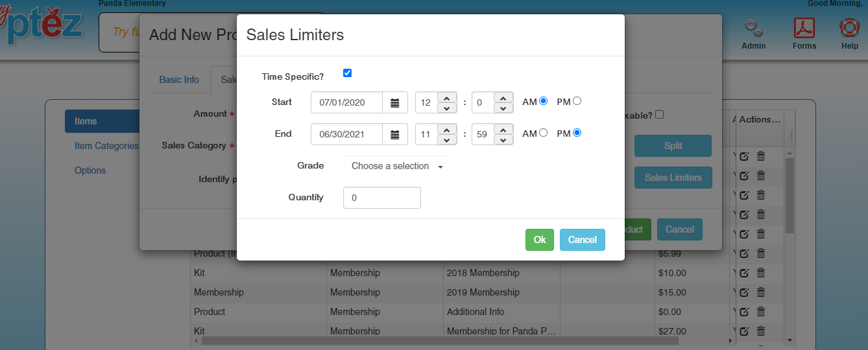Cancel the Sales Limiters dialog
The height and width of the screenshot is (350, 868).
[x=582, y=240]
